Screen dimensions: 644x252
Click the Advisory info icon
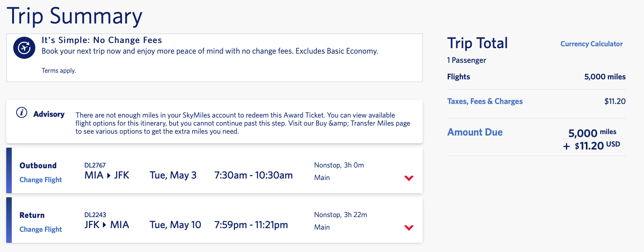pyautogui.click(x=22, y=112)
